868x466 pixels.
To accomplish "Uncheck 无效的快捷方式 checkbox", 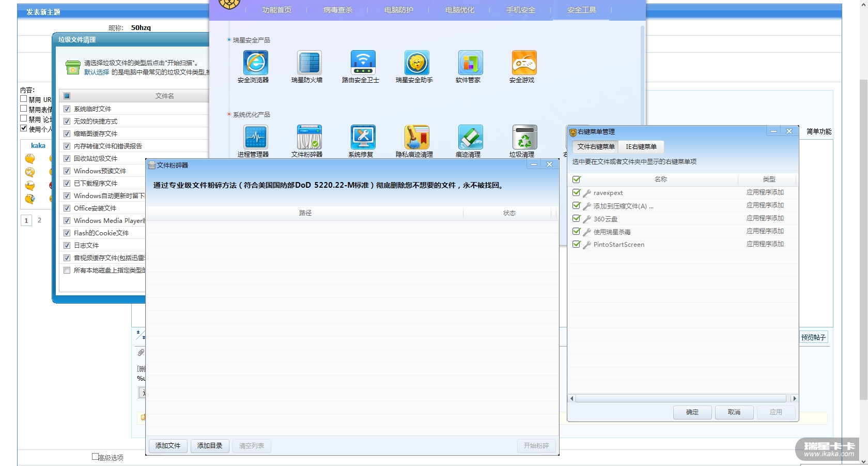I will [x=67, y=122].
